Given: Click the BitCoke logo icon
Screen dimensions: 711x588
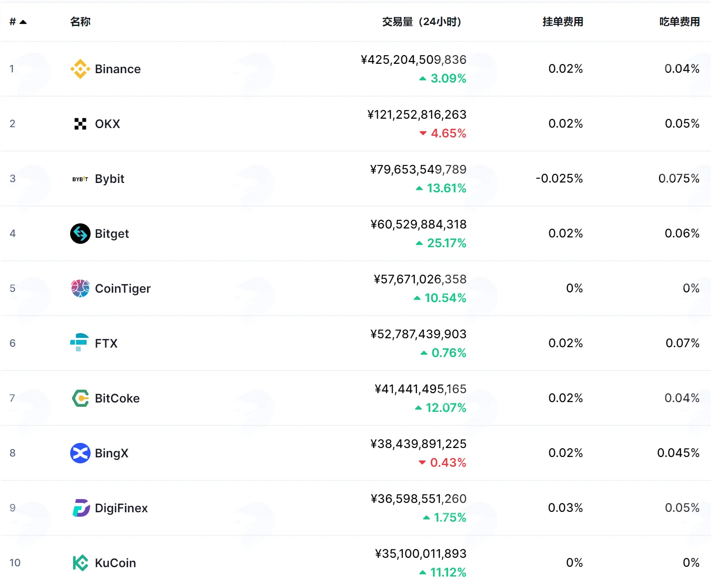Looking at the screenshot, I should [80, 398].
